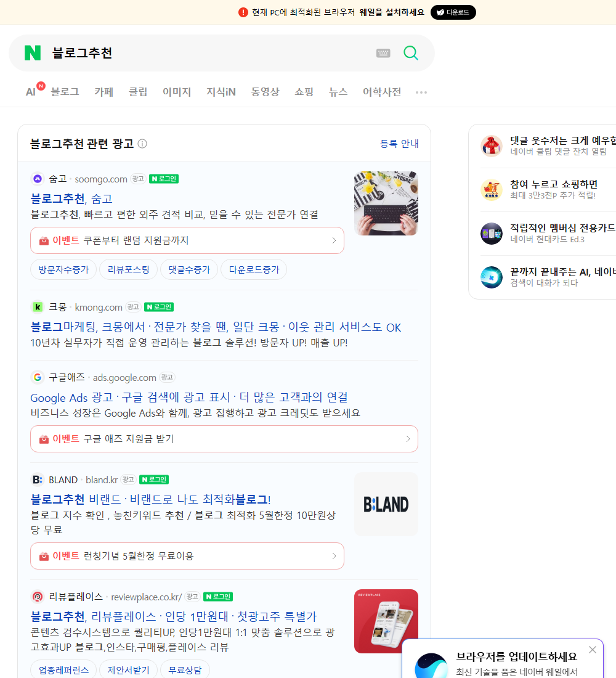Open the 숨고 keyboard photo thumbnail
The height and width of the screenshot is (678, 616).
[386, 203]
